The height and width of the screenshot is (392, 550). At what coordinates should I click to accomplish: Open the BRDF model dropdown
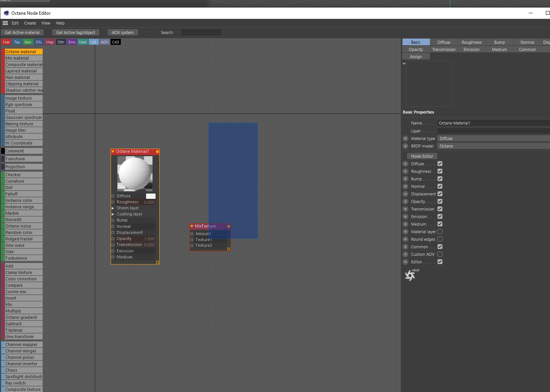493,146
